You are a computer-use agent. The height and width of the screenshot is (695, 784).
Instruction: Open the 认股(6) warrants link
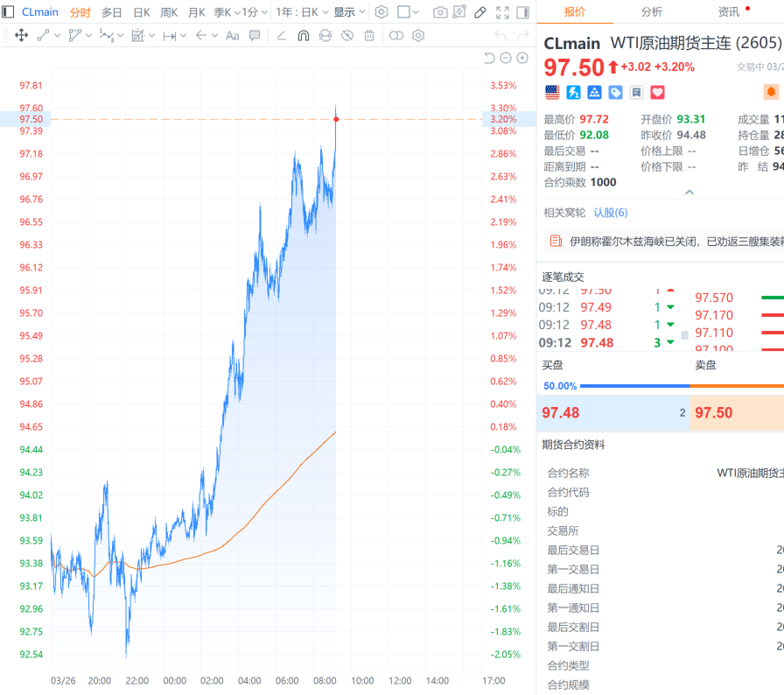point(610,213)
